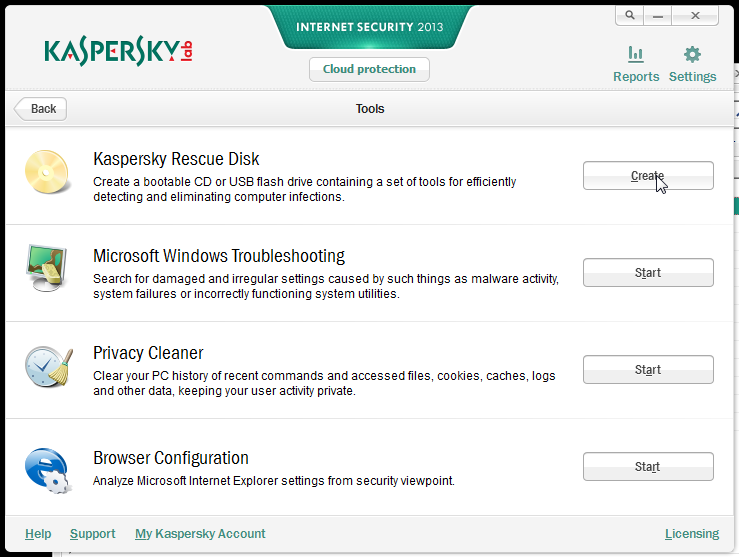The height and width of the screenshot is (557, 739).
Task: Click the Privacy Cleaner clock and broom icon
Action: click(47, 366)
